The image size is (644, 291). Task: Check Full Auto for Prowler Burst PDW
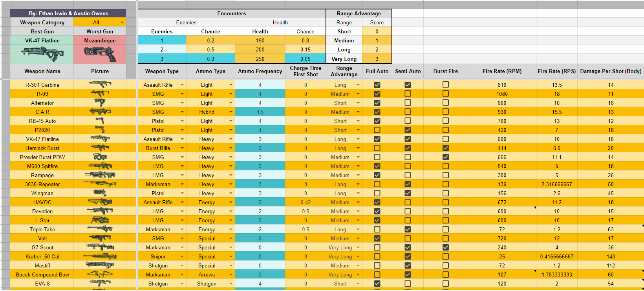(377, 157)
